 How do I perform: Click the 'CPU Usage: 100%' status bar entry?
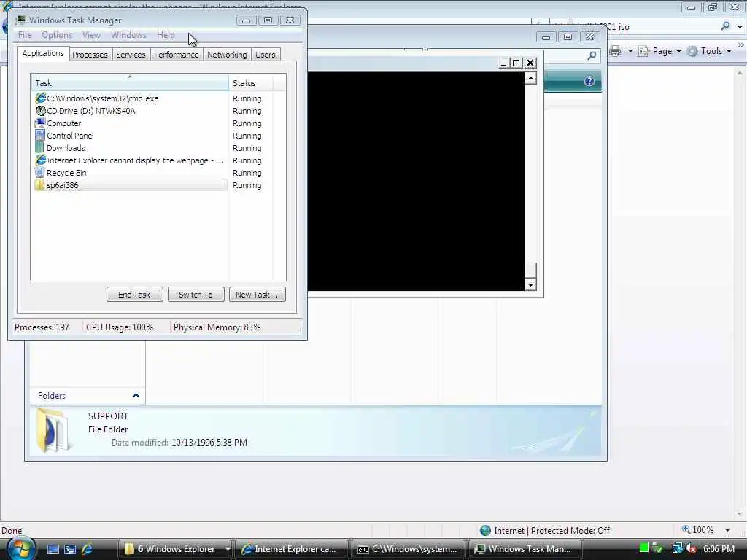point(120,327)
